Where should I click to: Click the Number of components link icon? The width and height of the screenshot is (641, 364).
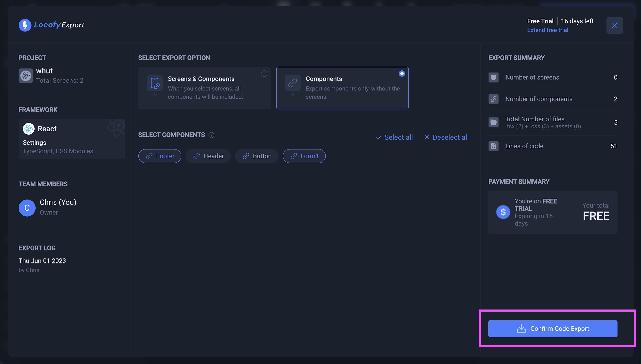493,99
